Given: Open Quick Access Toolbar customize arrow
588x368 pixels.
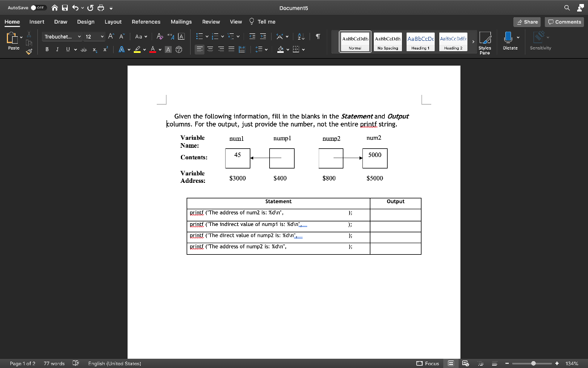Looking at the screenshot, I should click(111, 8).
